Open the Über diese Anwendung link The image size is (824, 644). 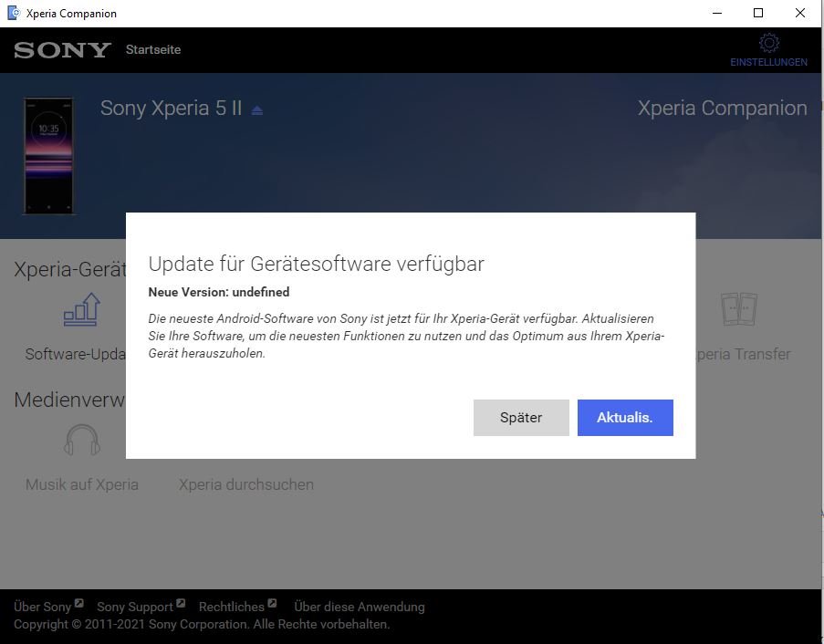[x=360, y=607]
